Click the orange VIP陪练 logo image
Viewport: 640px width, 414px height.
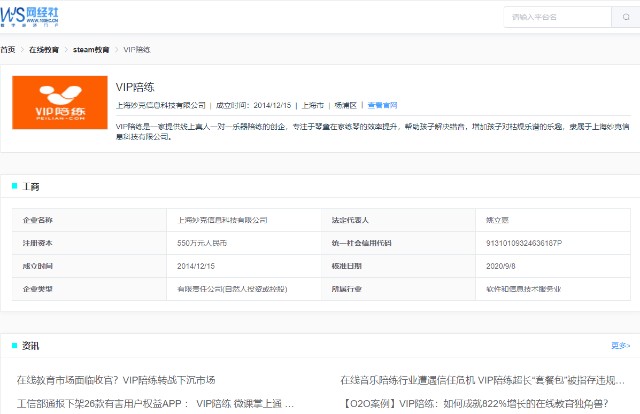(60, 102)
